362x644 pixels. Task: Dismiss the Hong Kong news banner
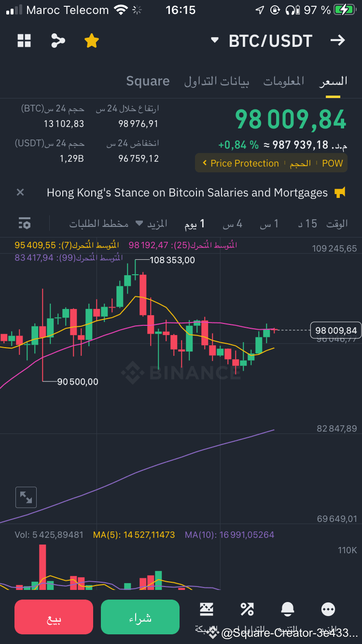pos(20,192)
